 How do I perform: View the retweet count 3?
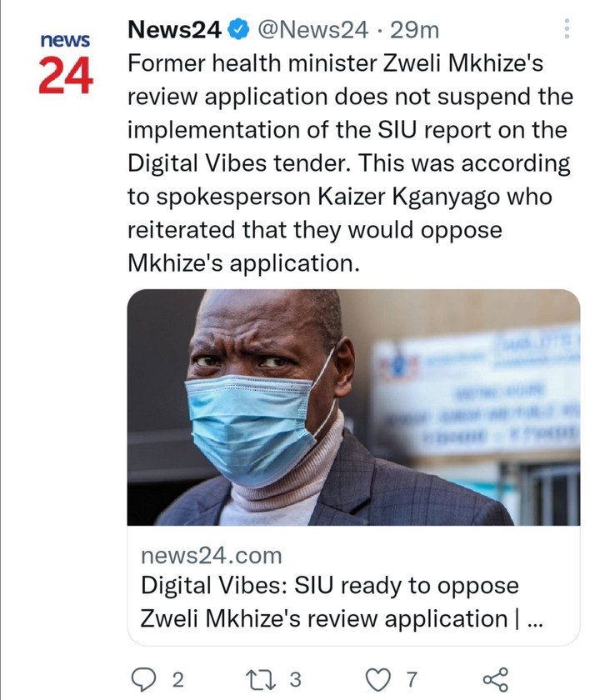point(295,679)
